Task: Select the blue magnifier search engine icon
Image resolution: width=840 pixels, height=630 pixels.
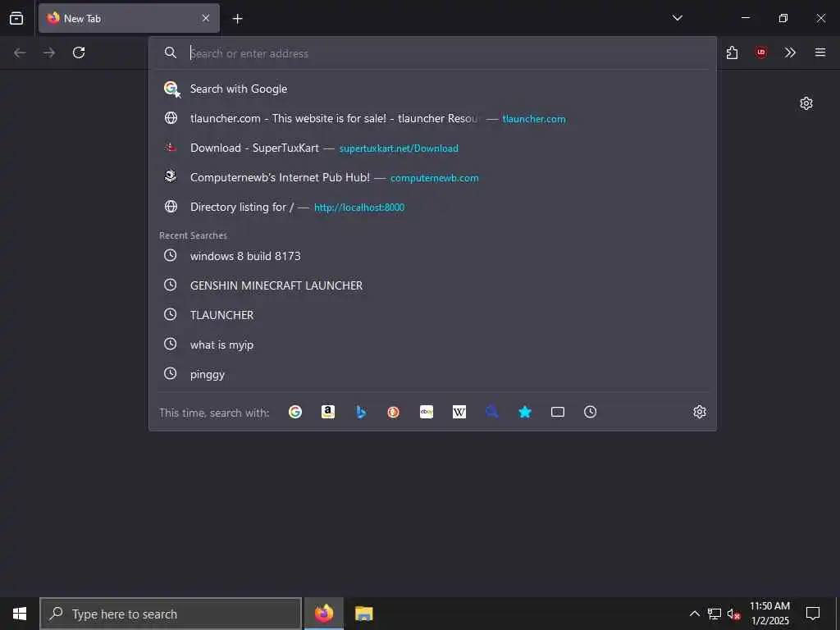Action: click(x=492, y=412)
